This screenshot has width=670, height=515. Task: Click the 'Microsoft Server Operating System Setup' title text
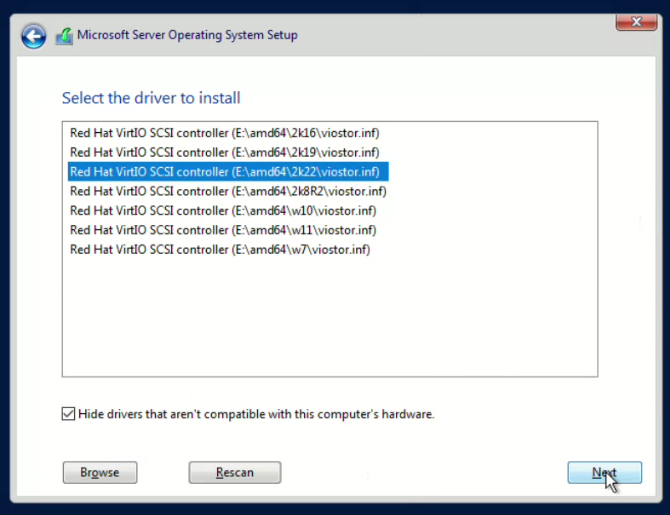tap(187, 36)
